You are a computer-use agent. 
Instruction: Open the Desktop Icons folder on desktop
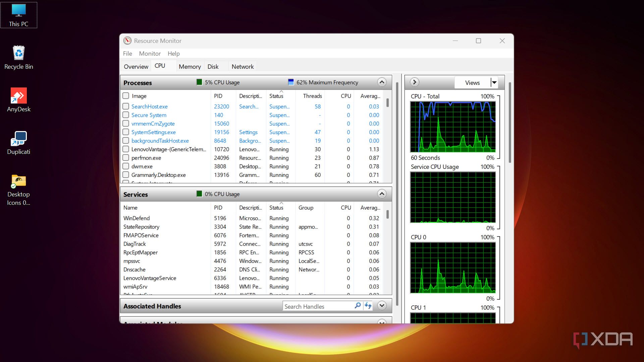point(19,189)
